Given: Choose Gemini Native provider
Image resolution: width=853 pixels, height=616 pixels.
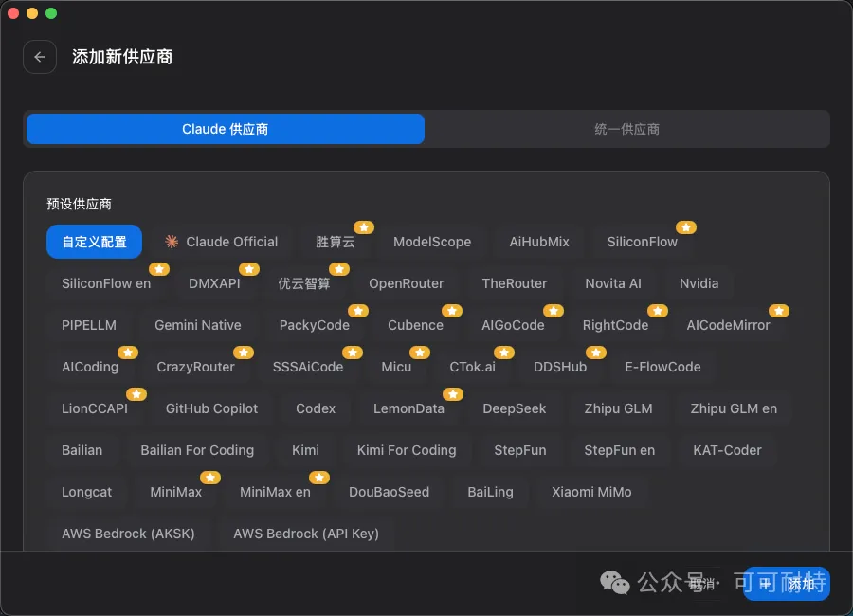Looking at the screenshot, I should (x=198, y=325).
